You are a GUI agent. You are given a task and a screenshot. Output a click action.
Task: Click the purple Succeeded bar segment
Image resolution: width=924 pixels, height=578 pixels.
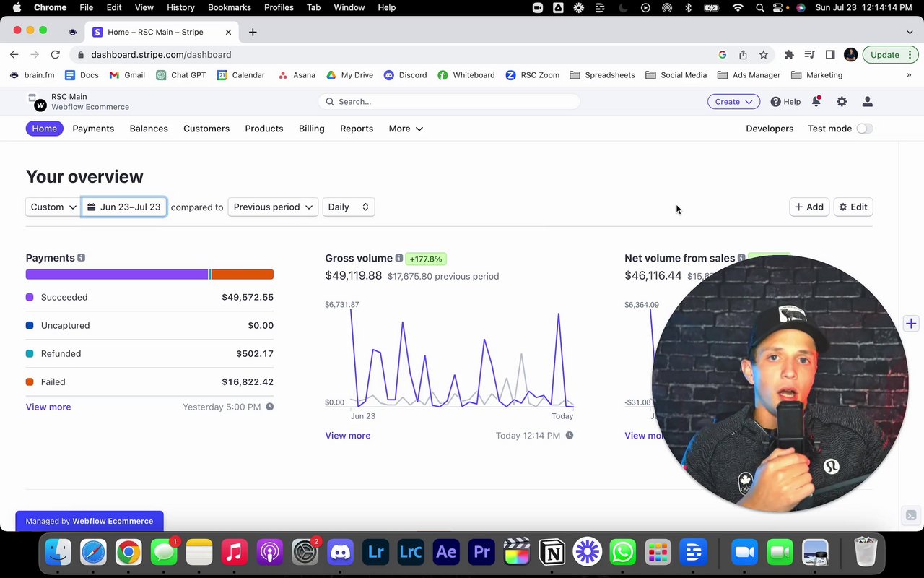pos(117,275)
